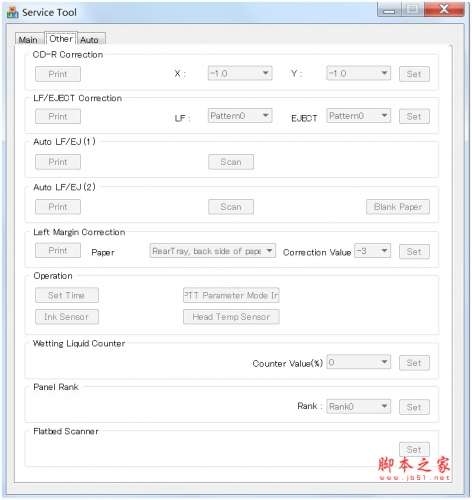Open the X value dropdown

(240, 73)
